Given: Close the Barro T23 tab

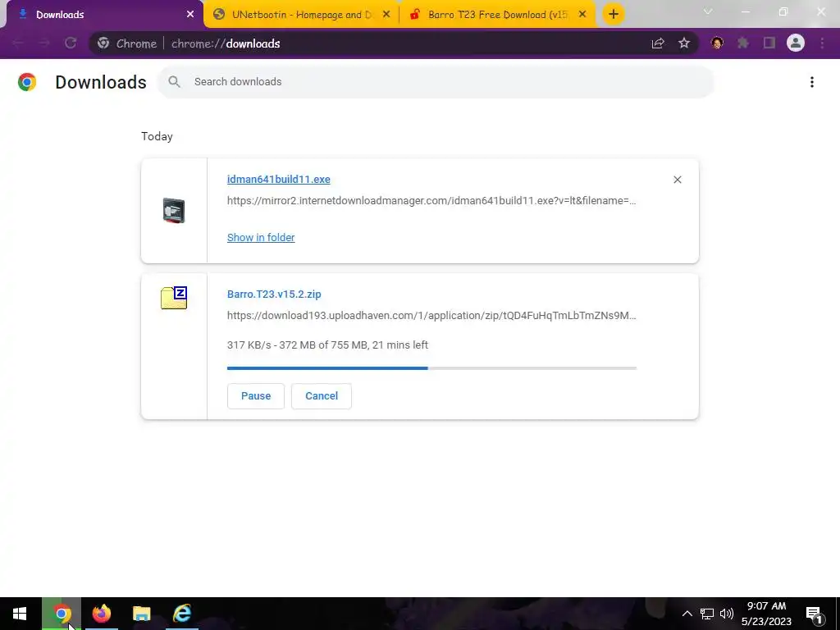Looking at the screenshot, I should coord(582,15).
